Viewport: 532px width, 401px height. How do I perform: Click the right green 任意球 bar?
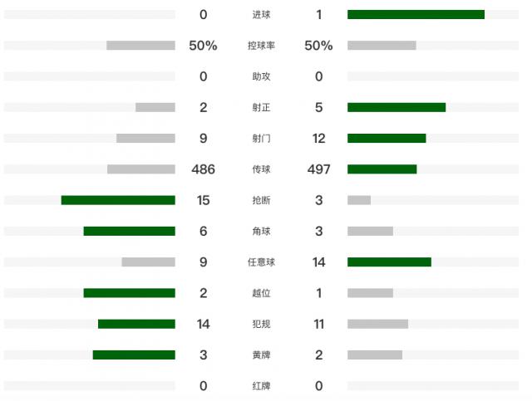click(389, 262)
